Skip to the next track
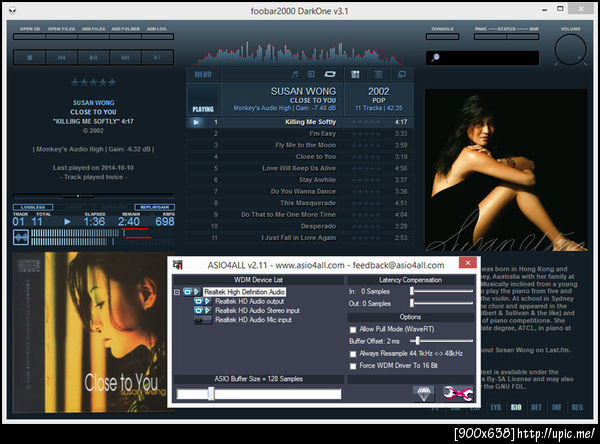The width and height of the screenshot is (600, 444). 125,58
